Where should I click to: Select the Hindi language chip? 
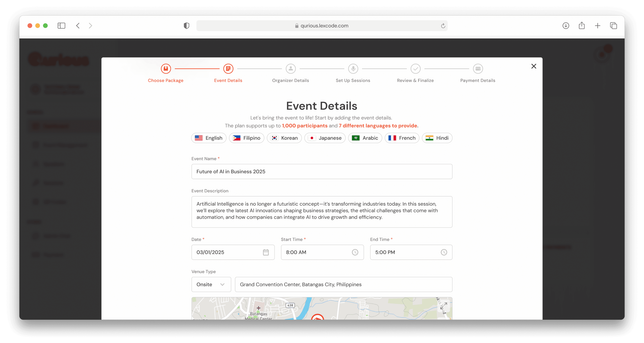(437, 138)
